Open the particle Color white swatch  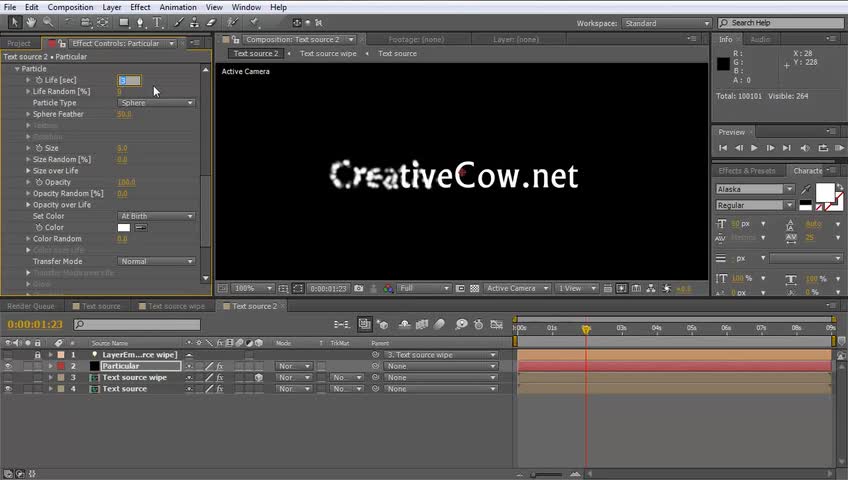124,228
